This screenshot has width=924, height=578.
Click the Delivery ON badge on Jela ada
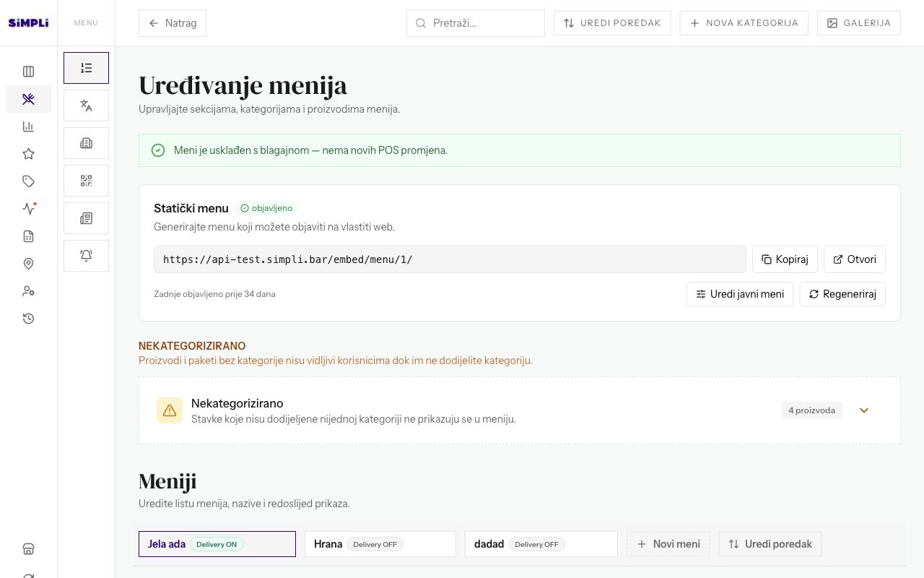pos(217,544)
